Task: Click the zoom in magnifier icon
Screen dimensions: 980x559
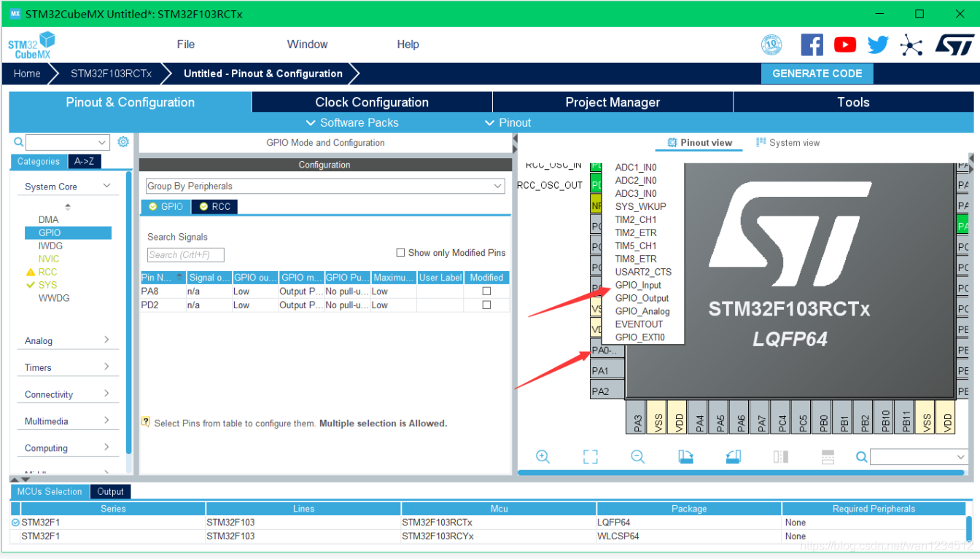Action: click(x=542, y=457)
